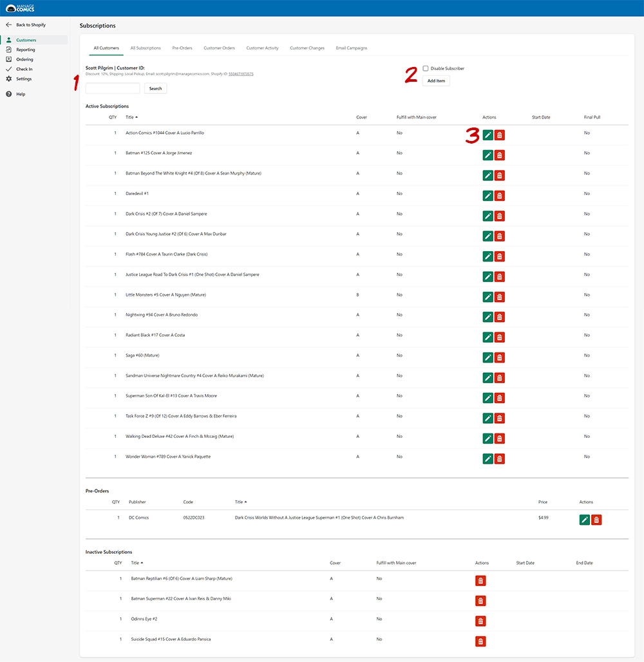Edit the Dark Crisis Worlds pre-order

pos(585,520)
